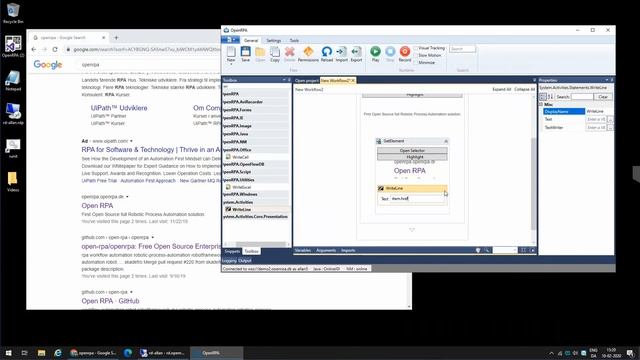Click the WriteLine activity icon in the designer
The height and width of the screenshot is (360, 640).
381,188
